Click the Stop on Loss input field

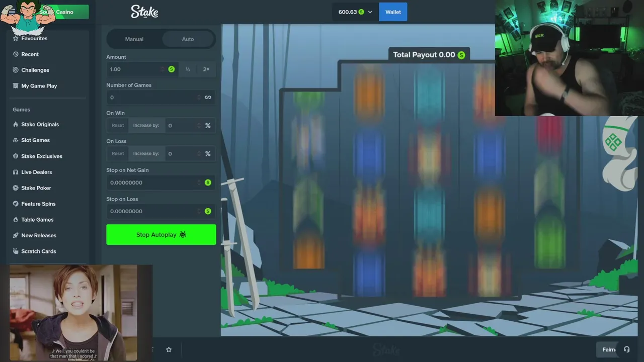pos(161,211)
